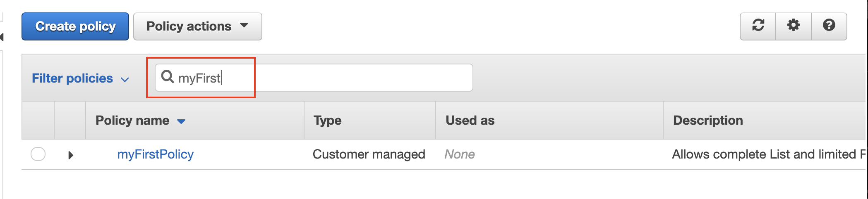Image resolution: width=868 pixels, height=199 pixels.
Task: Open the myFirstPolicy link
Action: tap(155, 154)
